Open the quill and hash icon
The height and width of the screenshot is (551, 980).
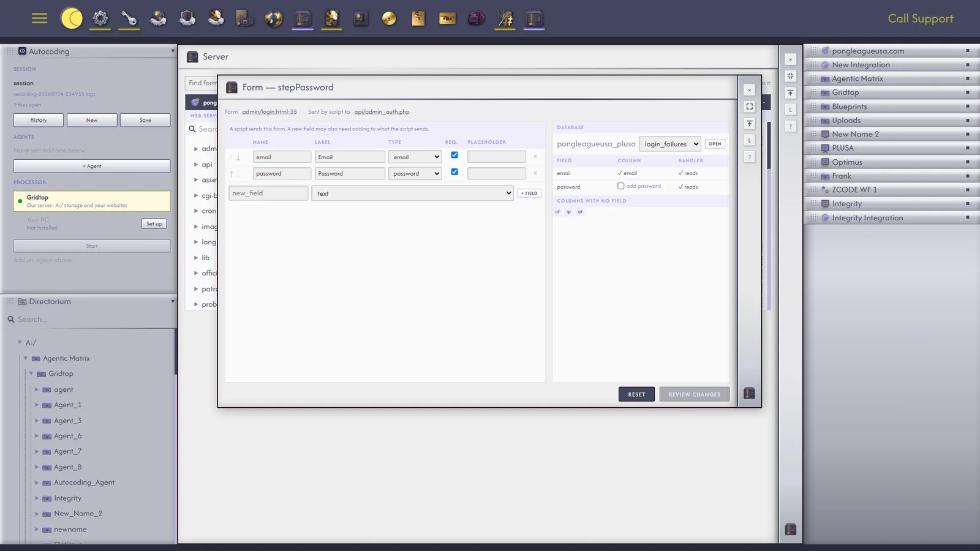click(x=505, y=18)
